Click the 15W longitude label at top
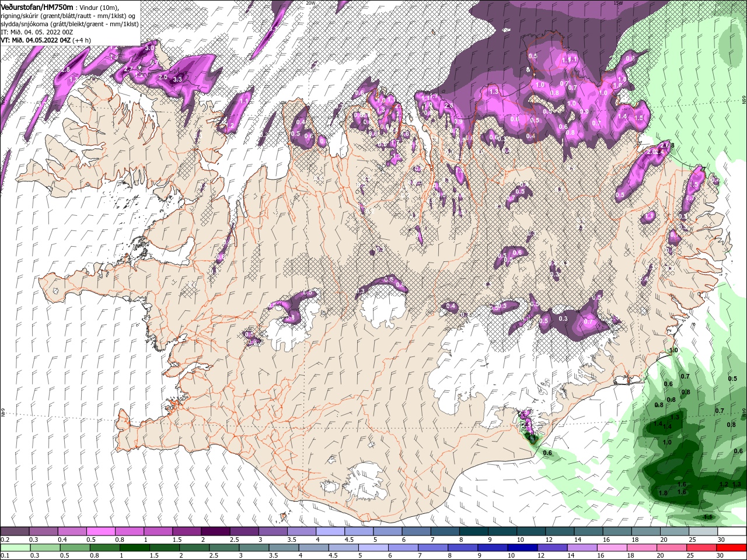 point(618,3)
